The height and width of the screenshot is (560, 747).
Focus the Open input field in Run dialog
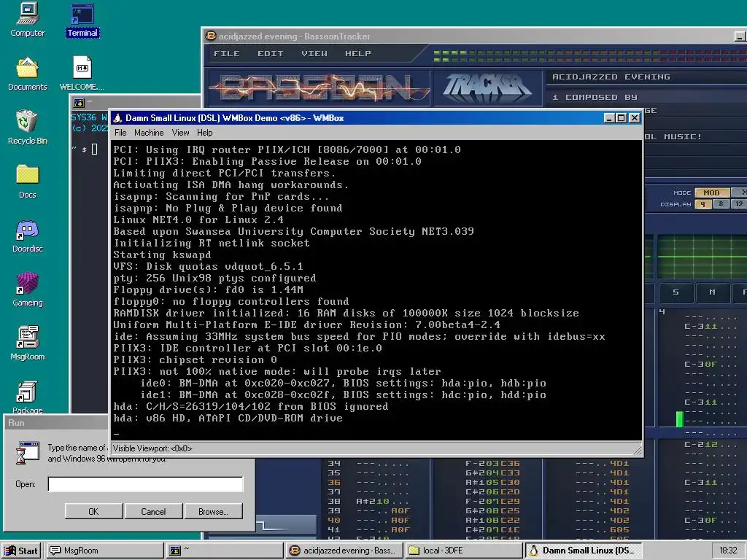[145, 484]
